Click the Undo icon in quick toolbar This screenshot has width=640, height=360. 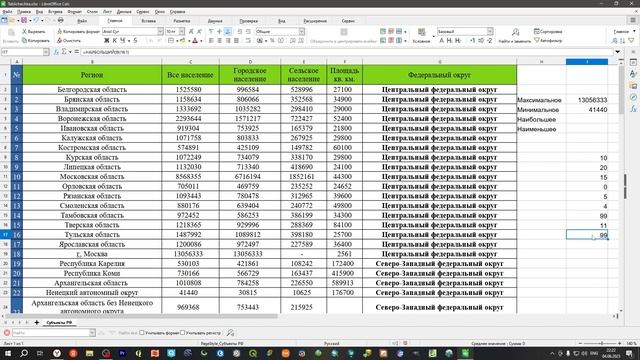tap(36, 20)
